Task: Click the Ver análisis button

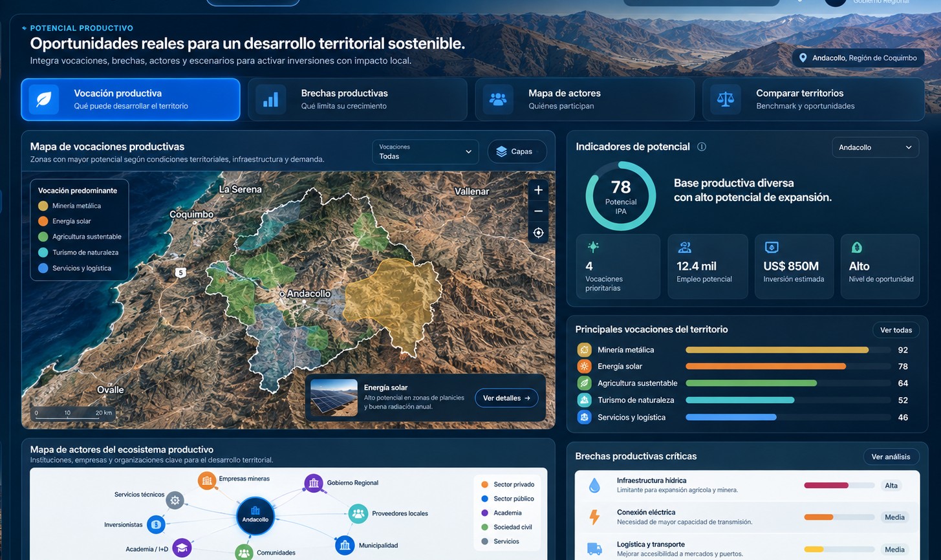Action: tap(891, 457)
